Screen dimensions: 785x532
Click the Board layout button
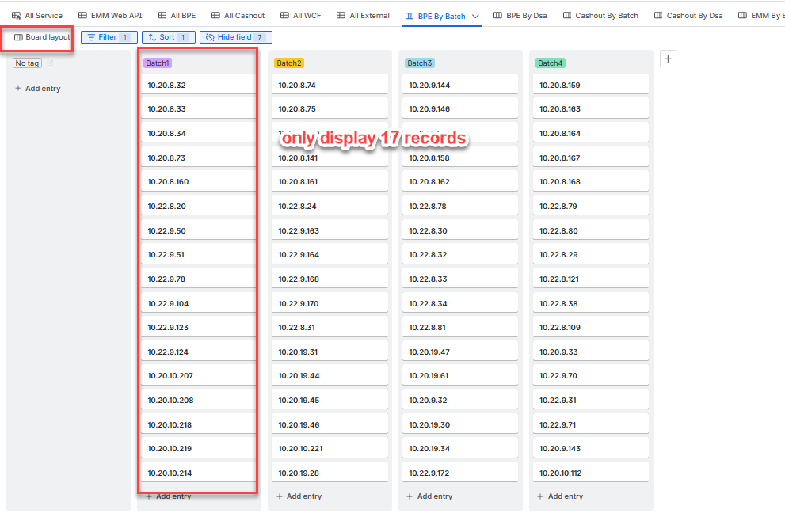tap(42, 37)
